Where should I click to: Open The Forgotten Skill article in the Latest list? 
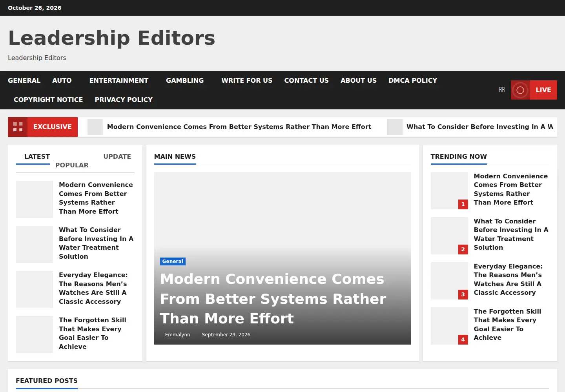pos(93,333)
